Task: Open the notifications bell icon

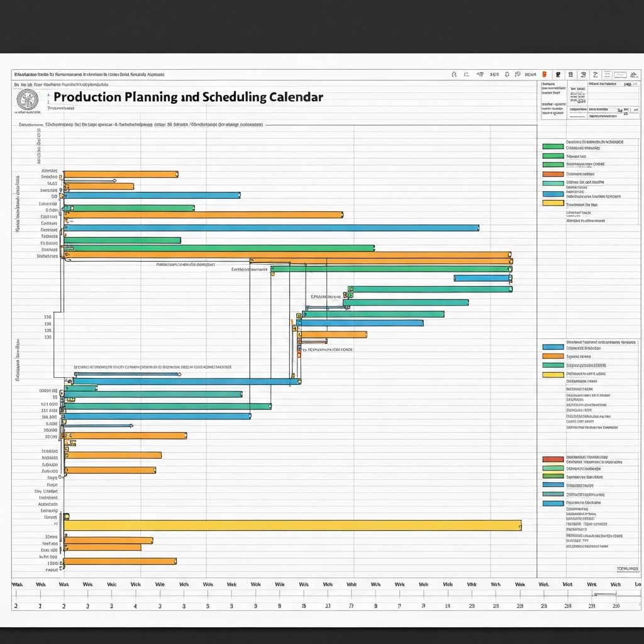Action: 507,75
